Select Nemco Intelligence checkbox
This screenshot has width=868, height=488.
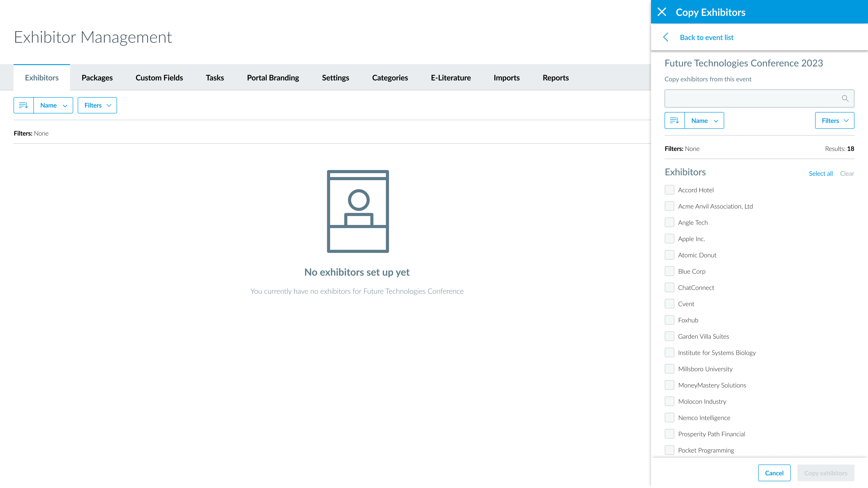point(670,418)
